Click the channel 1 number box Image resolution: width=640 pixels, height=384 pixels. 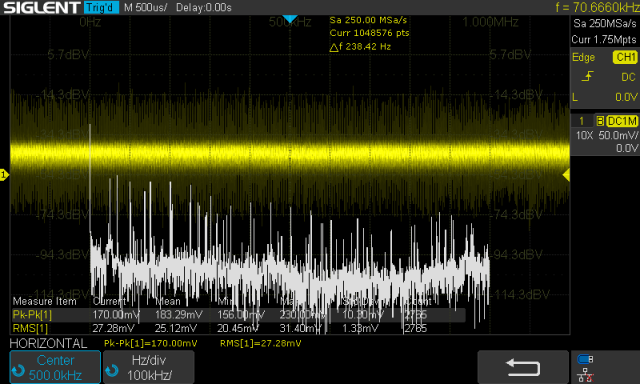(x=582, y=121)
